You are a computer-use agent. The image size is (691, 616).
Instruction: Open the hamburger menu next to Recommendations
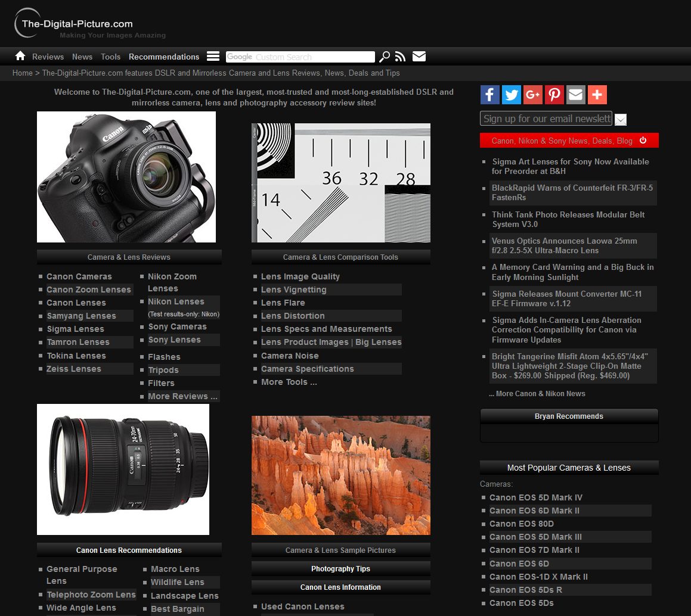[213, 55]
